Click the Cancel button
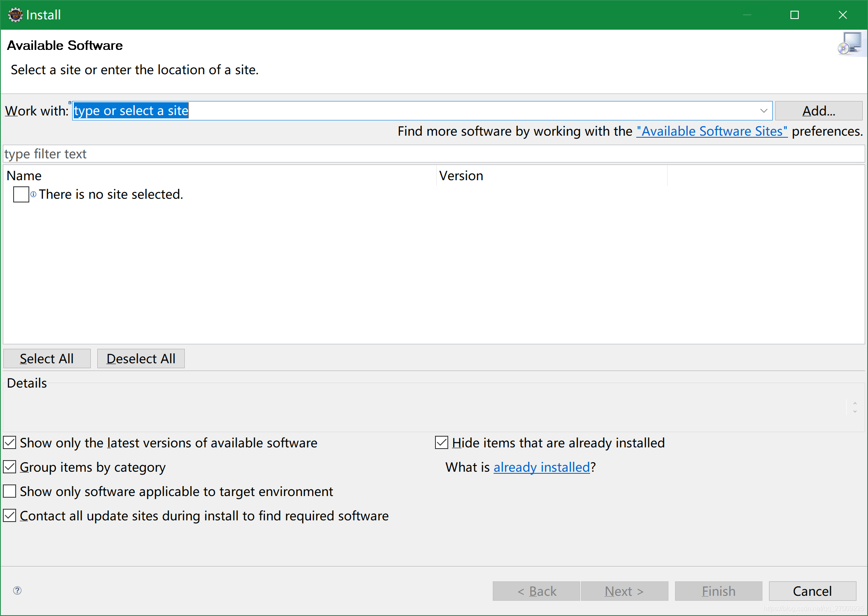Viewport: 868px width, 616px height. pos(812,591)
